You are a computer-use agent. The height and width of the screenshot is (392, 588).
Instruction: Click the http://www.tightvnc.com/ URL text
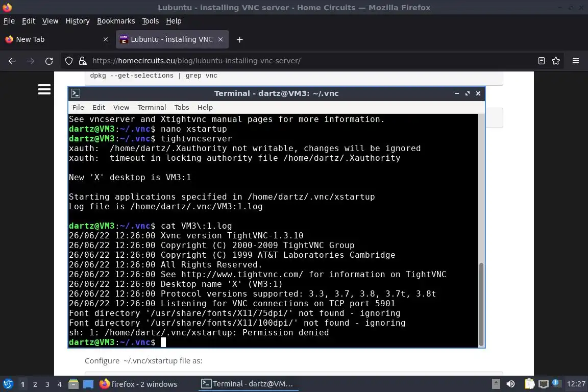click(242, 275)
